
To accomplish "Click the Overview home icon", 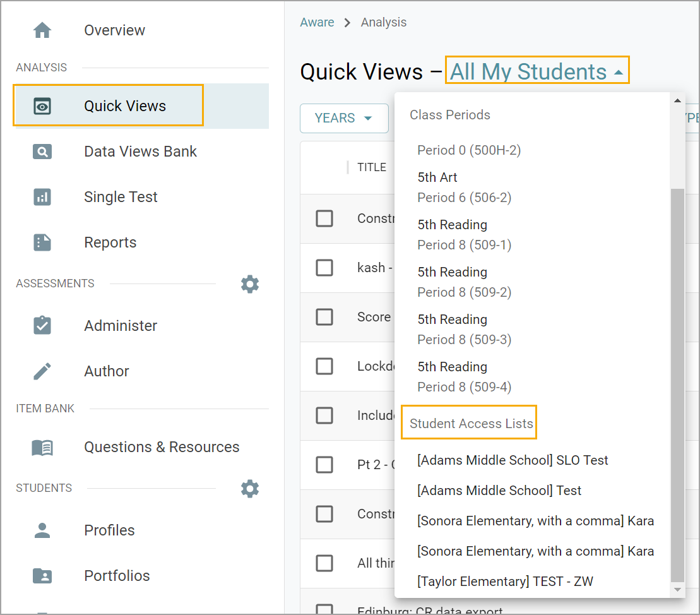I will point(42,30).
